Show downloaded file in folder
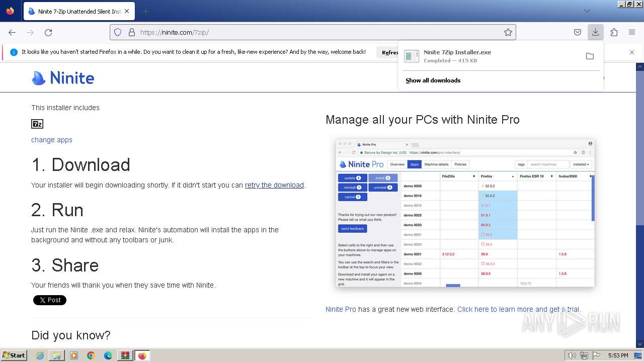The height and width of the screenshot is (362, 644). 590,56
